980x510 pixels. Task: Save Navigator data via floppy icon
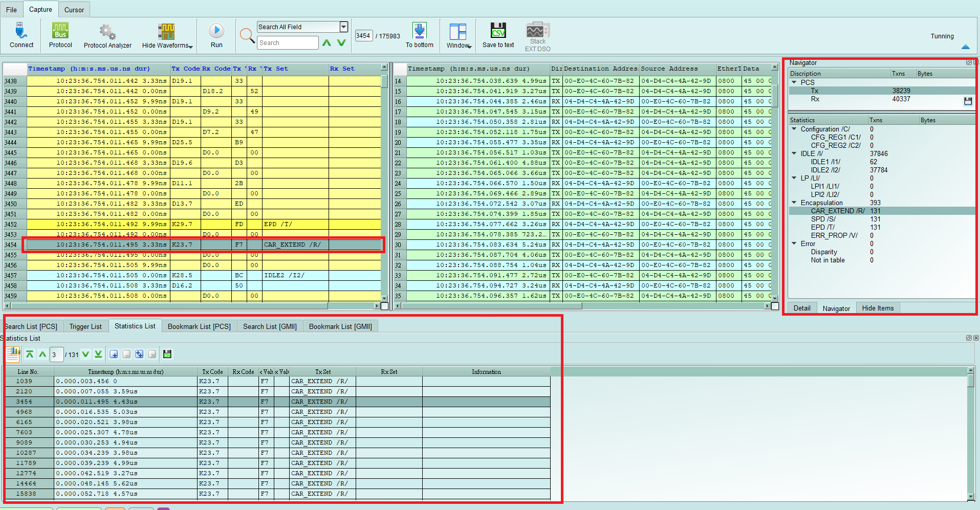[968, 101]
